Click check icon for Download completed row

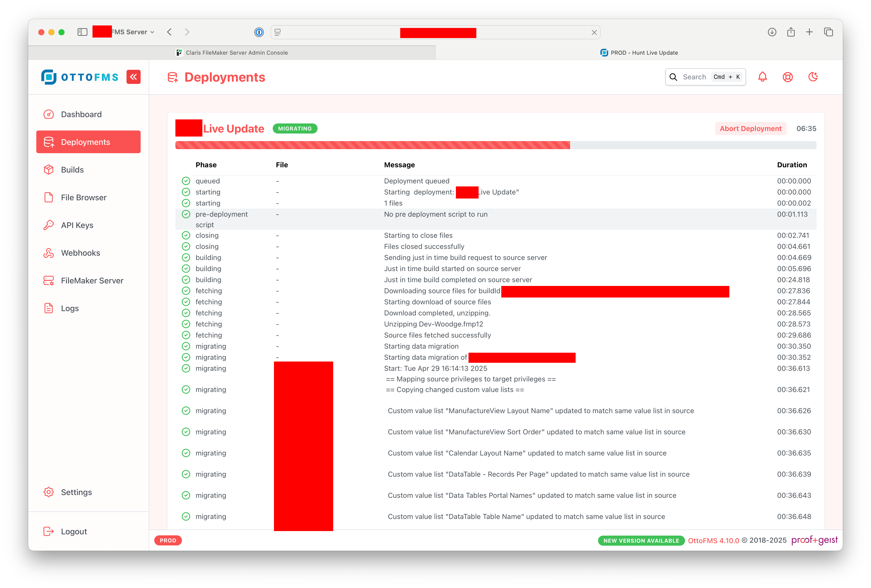pos(186,313)
